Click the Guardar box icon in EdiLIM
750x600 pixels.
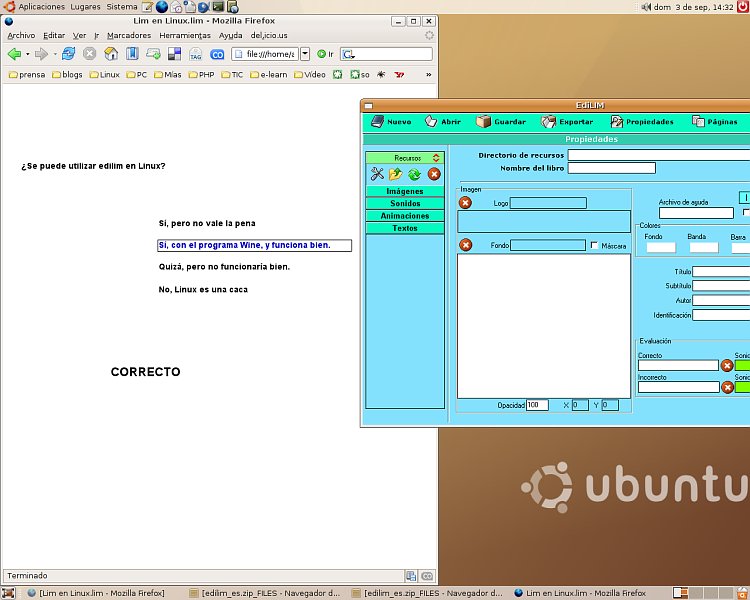coord(483,122)
